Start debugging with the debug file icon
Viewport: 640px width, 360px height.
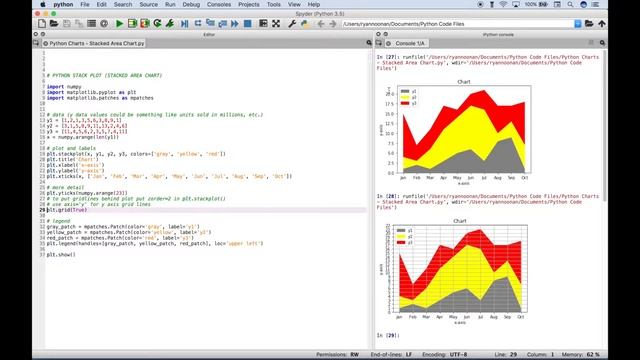point(184,24)
